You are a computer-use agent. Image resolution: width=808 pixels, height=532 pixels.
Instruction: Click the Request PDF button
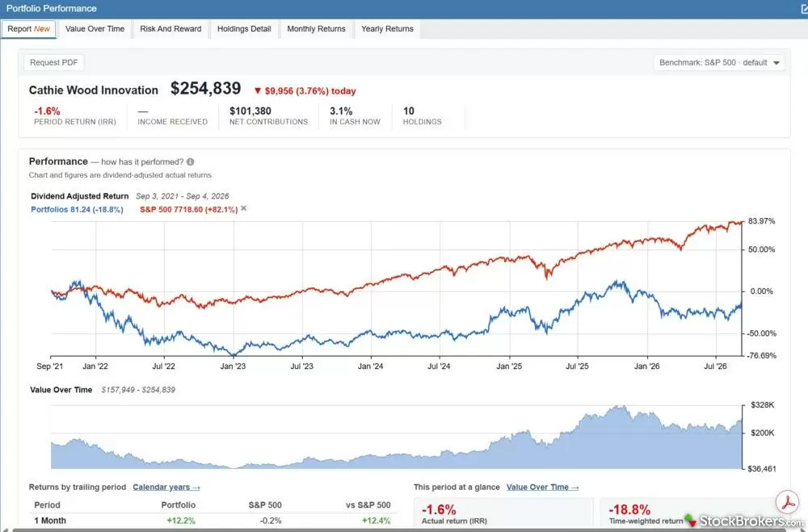[x=53, y=62]
